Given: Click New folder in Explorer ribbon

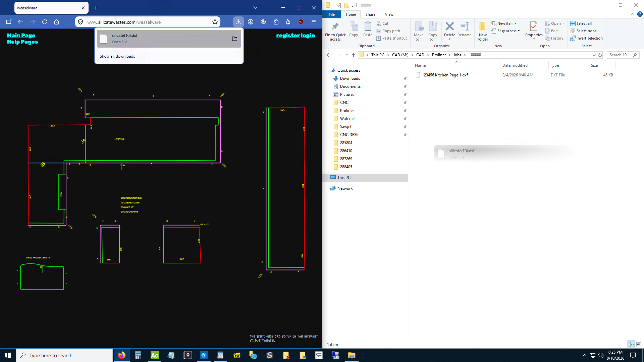Looking at the screenshot, I should tap(483, 32).
